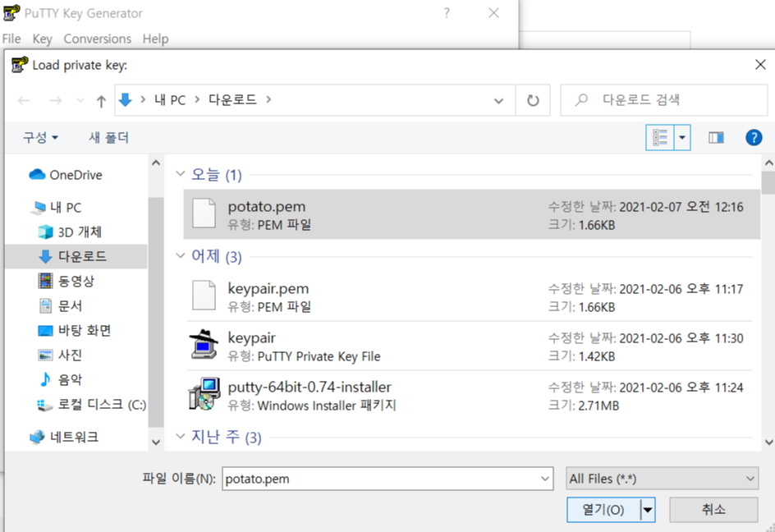Refresh the folder listing
The image size is (775, 532).
532,100
